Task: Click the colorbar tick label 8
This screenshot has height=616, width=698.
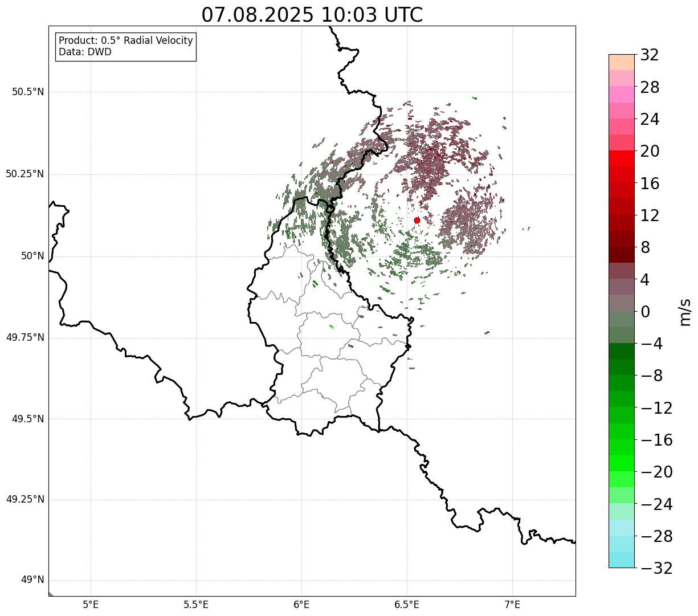Action: pyautogui.click(x=645, y=248)
